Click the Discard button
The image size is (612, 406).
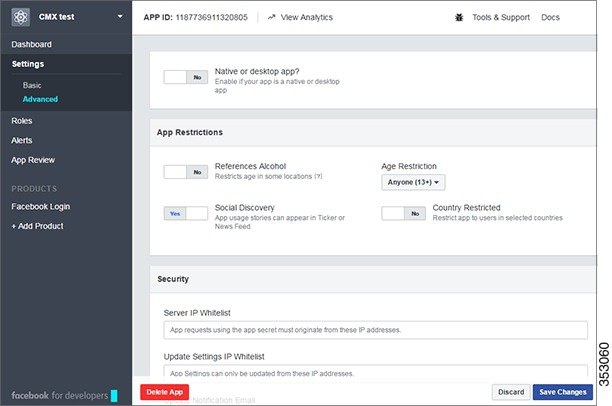tap(511, 392)
